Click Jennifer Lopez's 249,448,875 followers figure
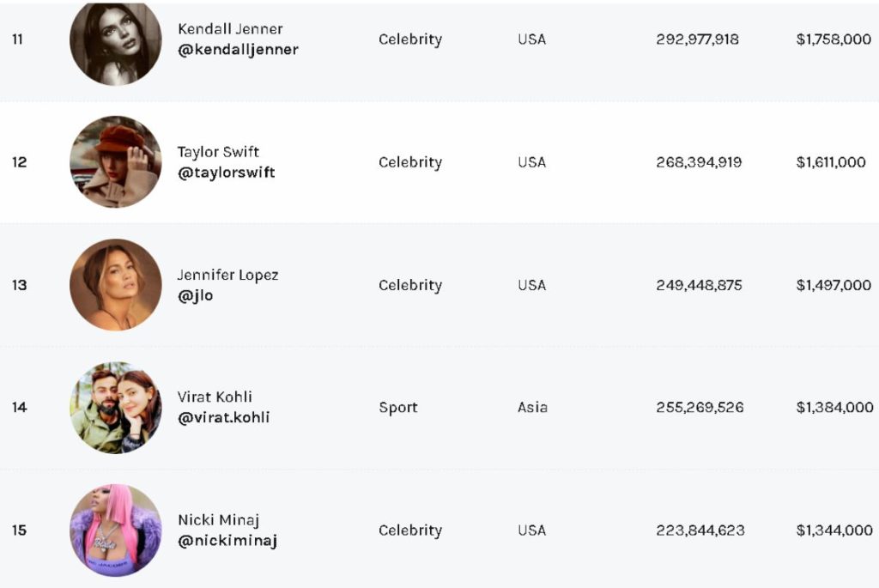879x588 pixels. tap(699, 285)
